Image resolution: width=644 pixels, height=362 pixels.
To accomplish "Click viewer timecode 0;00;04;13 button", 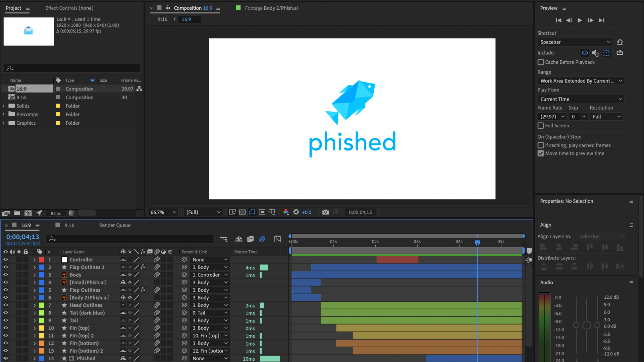I will point(360,212).
